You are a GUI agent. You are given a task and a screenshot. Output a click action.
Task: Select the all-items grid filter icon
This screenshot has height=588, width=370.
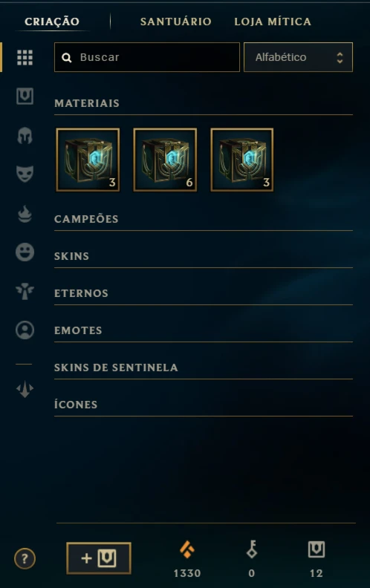25,57
